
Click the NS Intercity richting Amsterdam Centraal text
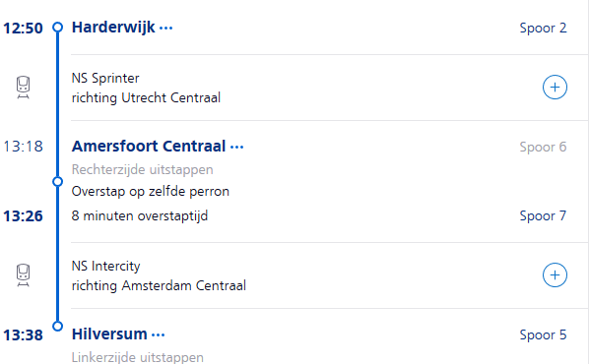pyautogui.click(x=159, y=275)
